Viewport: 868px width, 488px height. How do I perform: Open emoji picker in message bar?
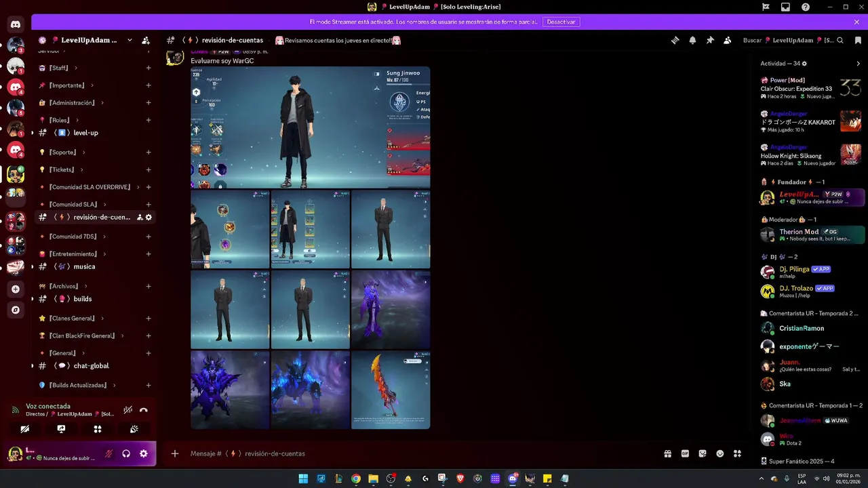pos(720,453)
